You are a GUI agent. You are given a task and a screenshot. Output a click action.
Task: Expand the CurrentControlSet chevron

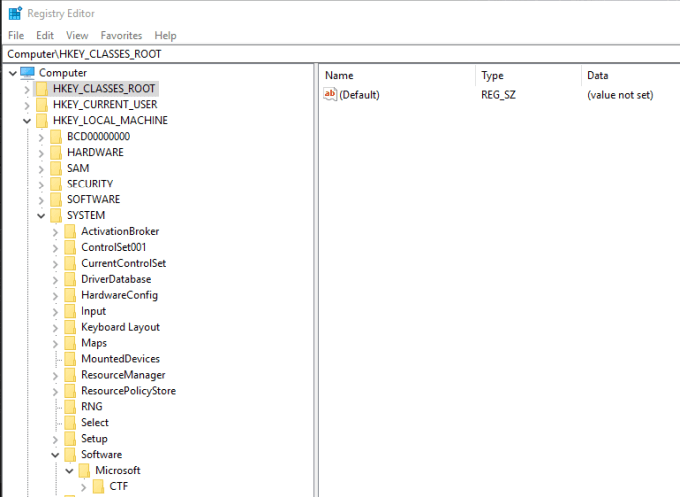coord(55,265)
